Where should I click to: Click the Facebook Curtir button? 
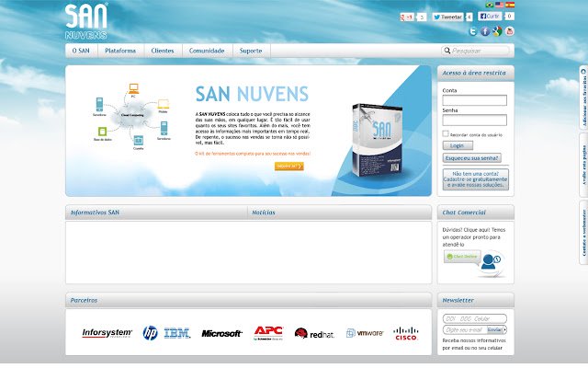click(490, 17)
